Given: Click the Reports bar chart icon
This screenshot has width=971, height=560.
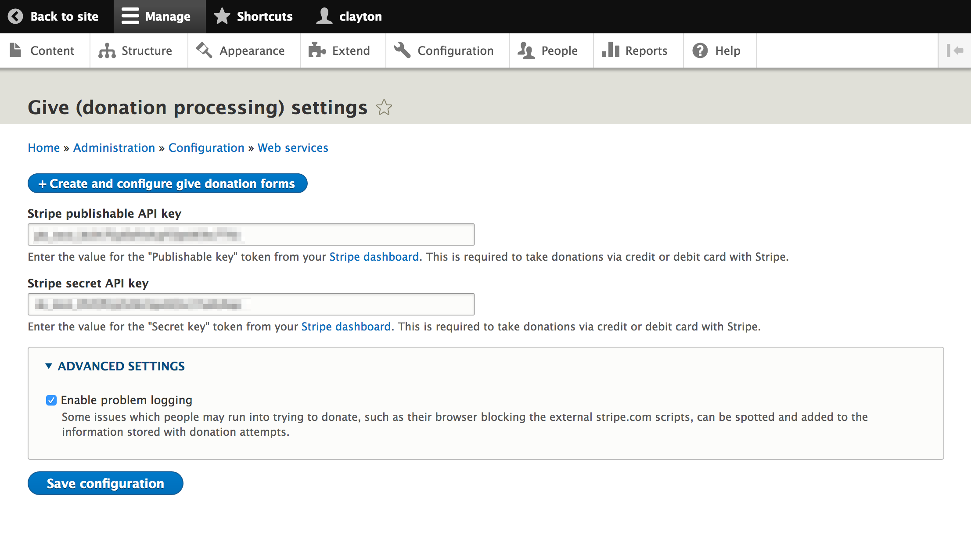Looking at the screenshot, I should [610, 50].
